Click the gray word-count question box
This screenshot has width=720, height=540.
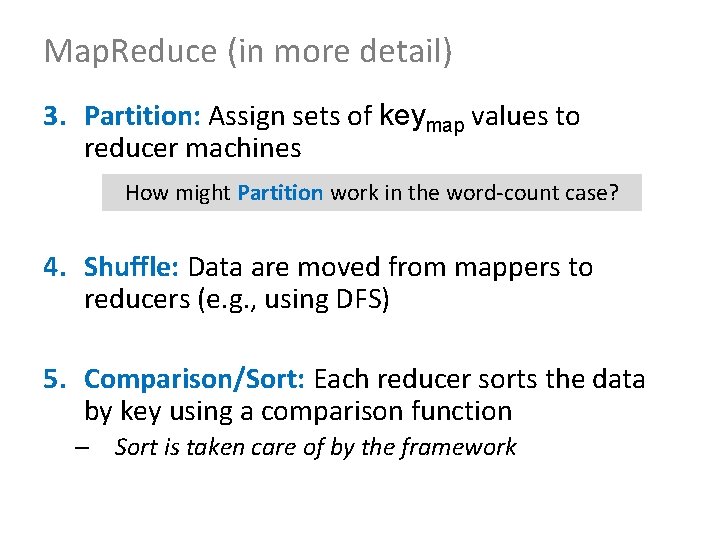[x=372, y=192]
